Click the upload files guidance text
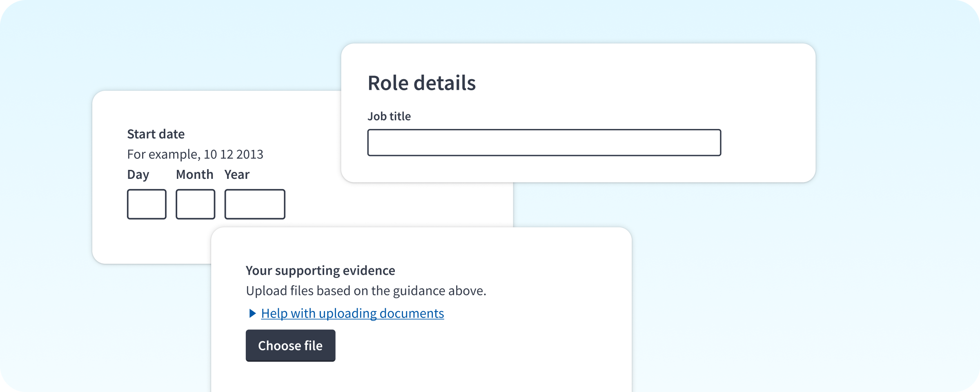The height and width of the screenshot is (392, 980). pos(366,291)
